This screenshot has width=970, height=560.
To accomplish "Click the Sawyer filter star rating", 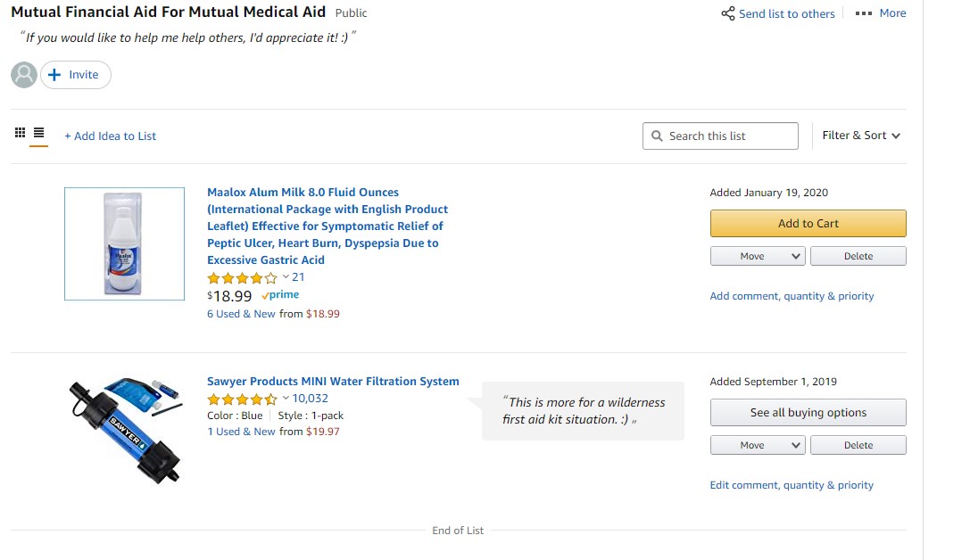I will click(x=242, y=399).
